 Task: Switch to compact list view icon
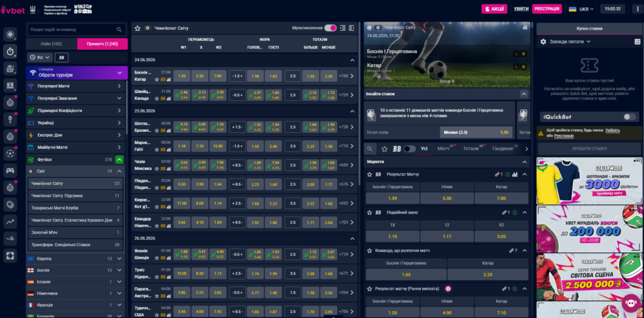point(343,28)
